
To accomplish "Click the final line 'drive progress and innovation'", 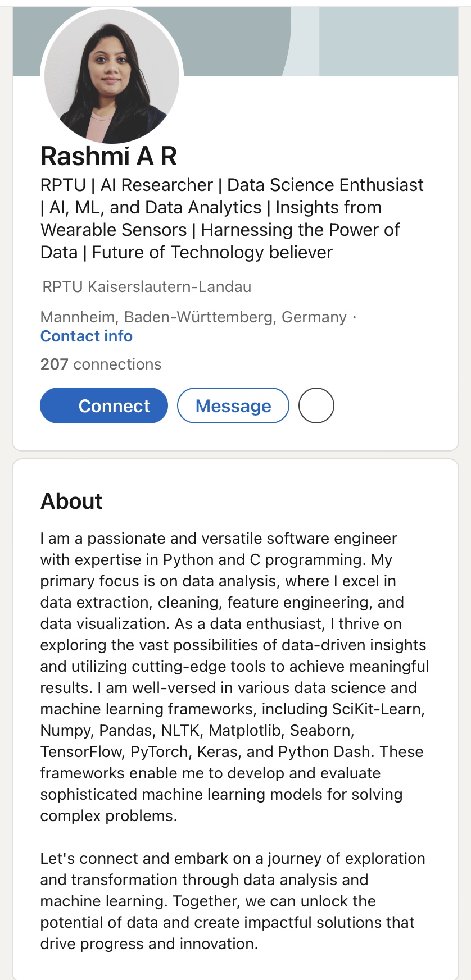I will click(x=149, y=943).
